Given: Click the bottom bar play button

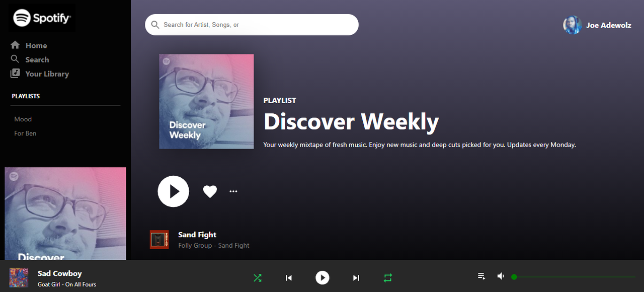Looking at the screenshot, I should 323,277.
